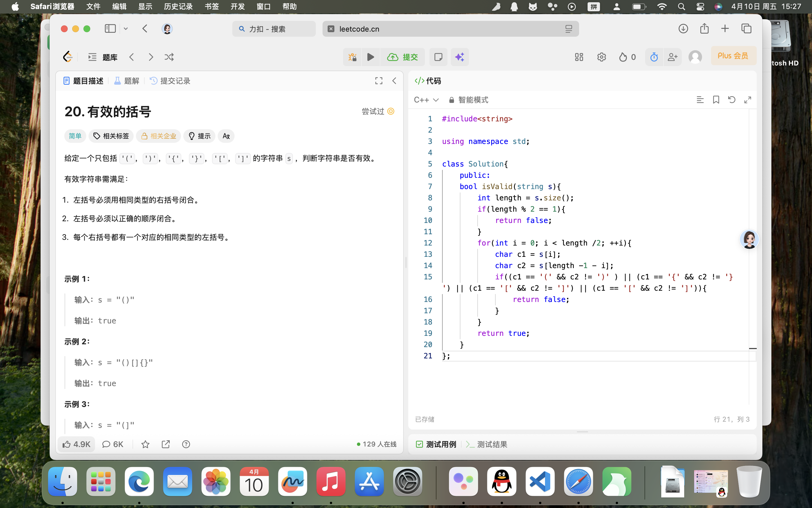Go to the next problem arrow
Image resolution: width=812 pixels, height=508 pixels.
pyautogui.click(x=151, y=57)
